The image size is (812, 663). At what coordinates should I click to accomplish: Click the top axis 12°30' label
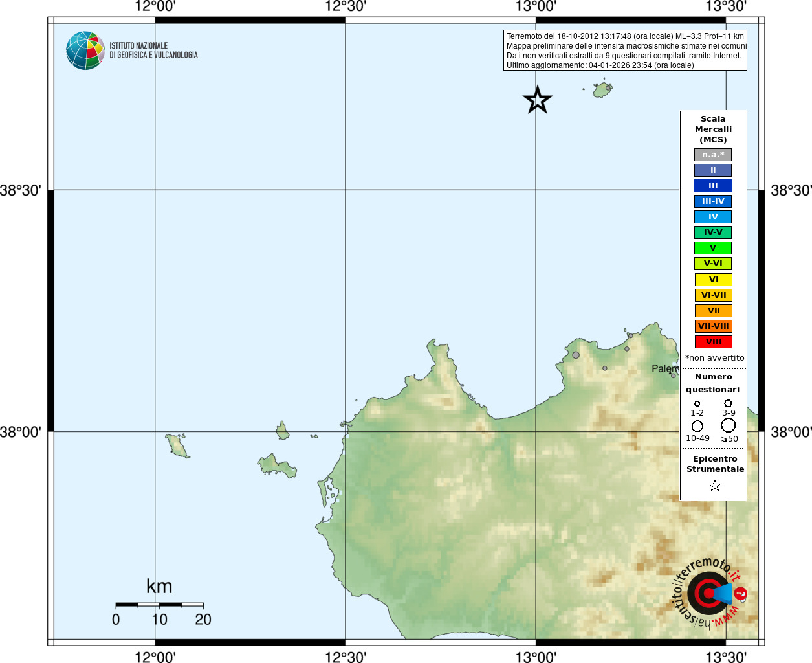coord(346,6)
